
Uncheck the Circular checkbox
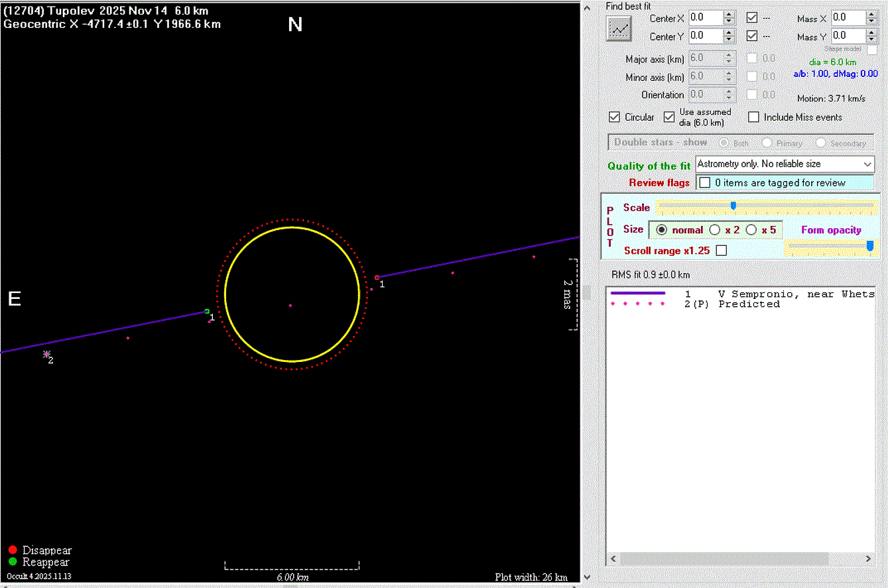click(615, 117)
